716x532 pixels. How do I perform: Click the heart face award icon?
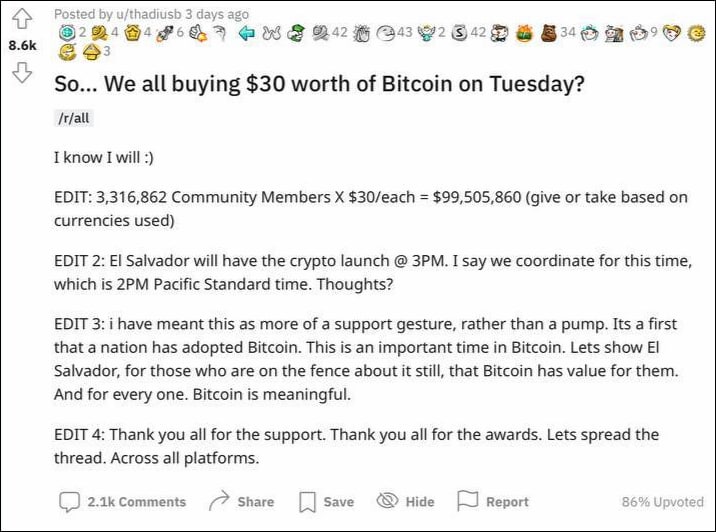click(671, 33)
